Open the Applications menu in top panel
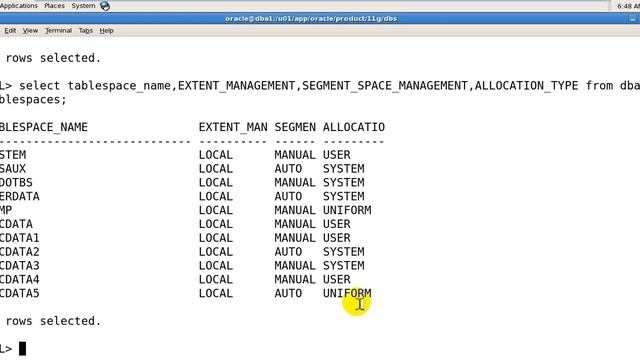 [19, 6]
